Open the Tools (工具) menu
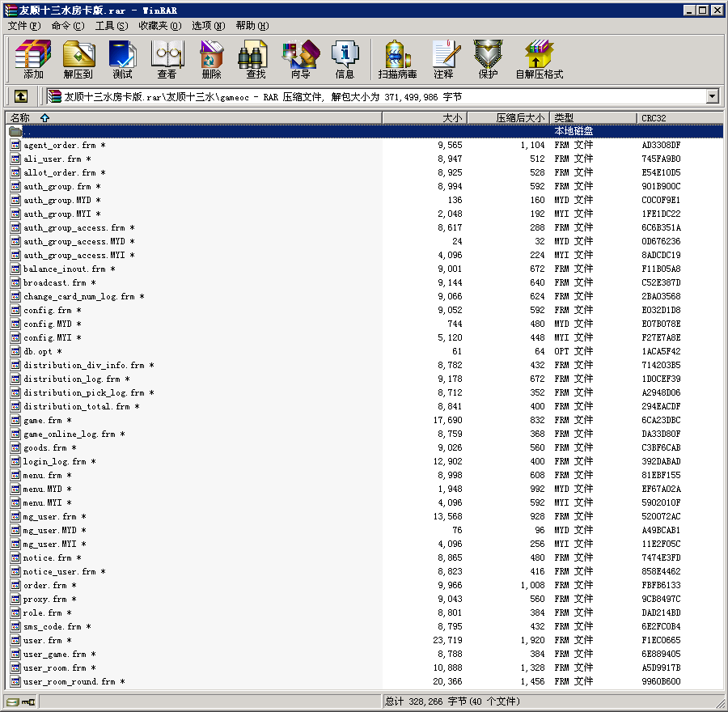Screen dimensions: 728x712 [x=111, y=26]
